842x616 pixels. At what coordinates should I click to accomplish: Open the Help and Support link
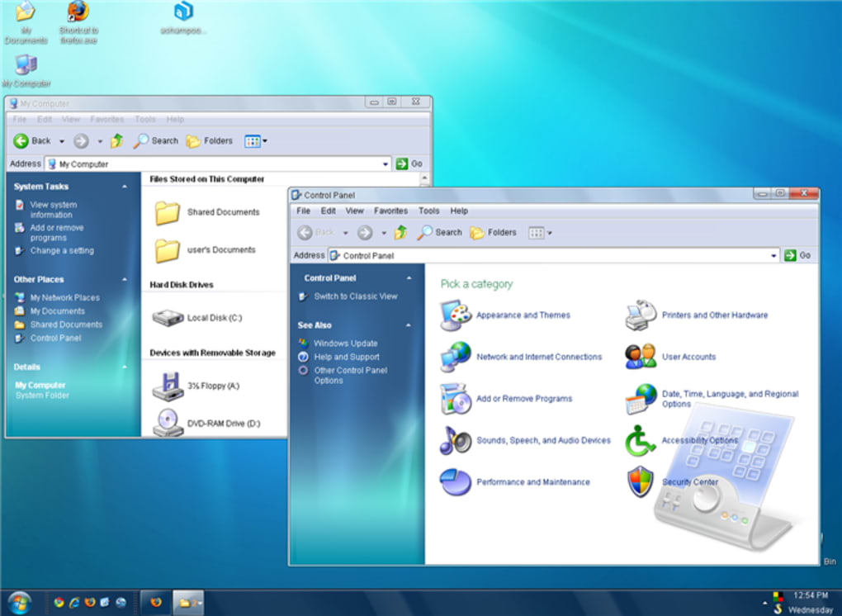(347, 358)
